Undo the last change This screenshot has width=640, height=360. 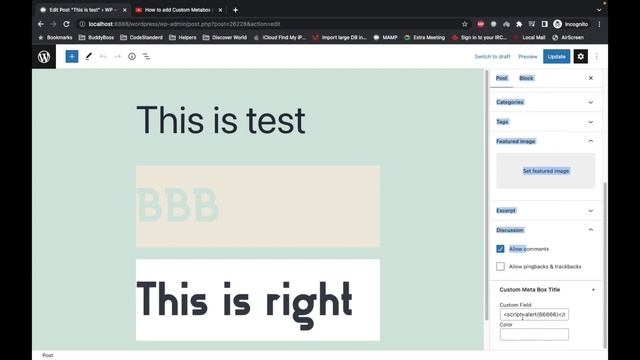point(103,56)
